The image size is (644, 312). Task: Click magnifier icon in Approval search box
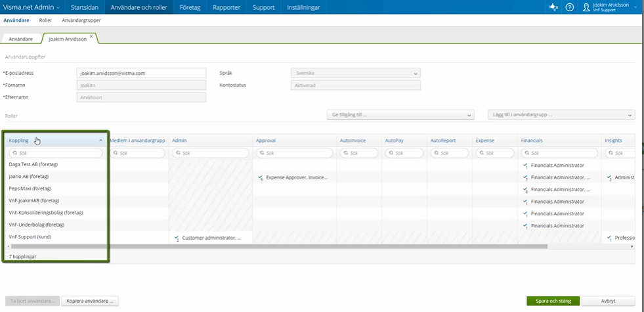[x=261, y=153]
